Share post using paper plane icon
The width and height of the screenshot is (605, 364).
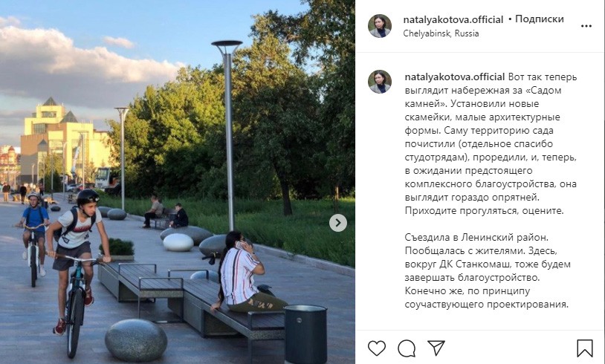point(436,348)
